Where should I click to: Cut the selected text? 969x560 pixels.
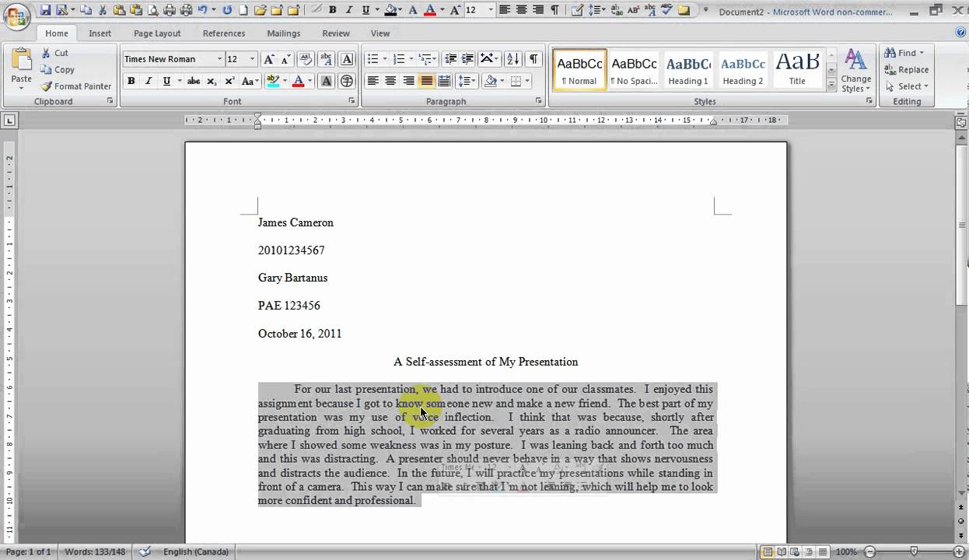[54, 53]
